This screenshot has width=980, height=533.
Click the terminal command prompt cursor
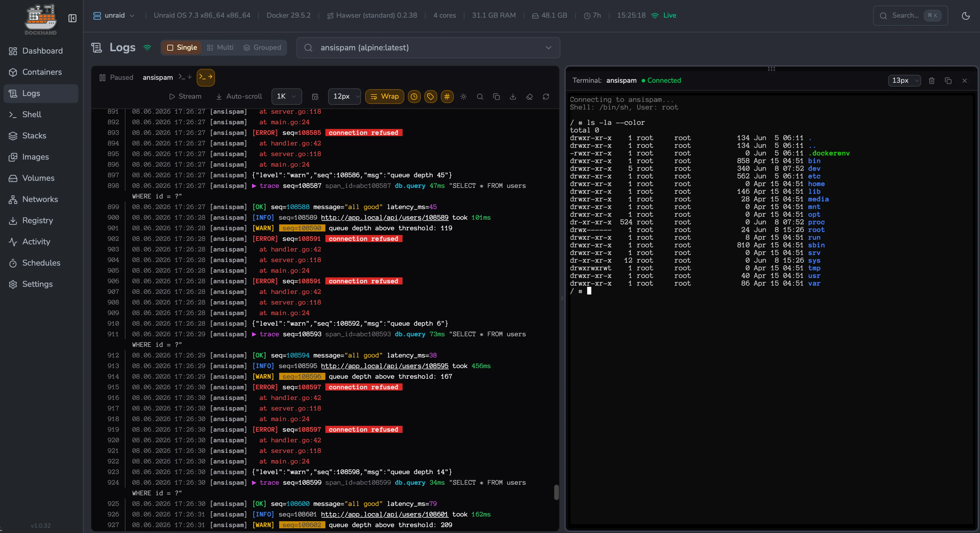click(589, 291)
